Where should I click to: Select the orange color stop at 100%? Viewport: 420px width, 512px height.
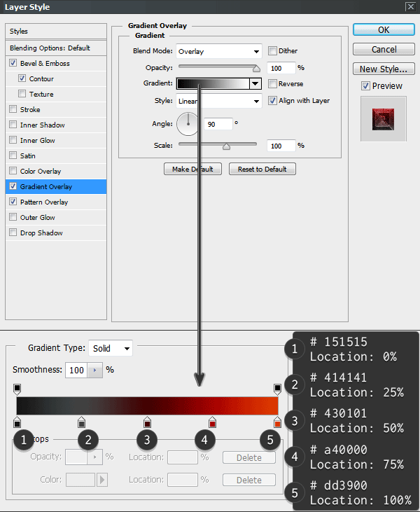click(277, 422)
